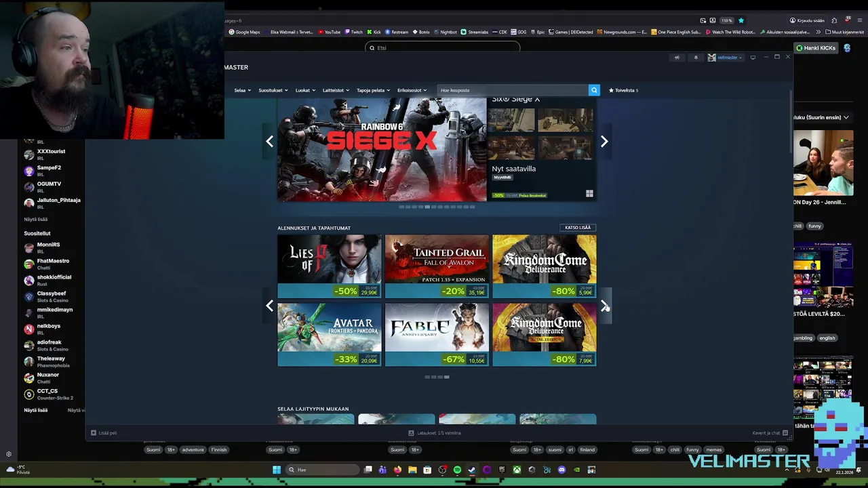
Task: Show next page of Alennukset ja tapahtumat
Action: (x=604, y=306)
